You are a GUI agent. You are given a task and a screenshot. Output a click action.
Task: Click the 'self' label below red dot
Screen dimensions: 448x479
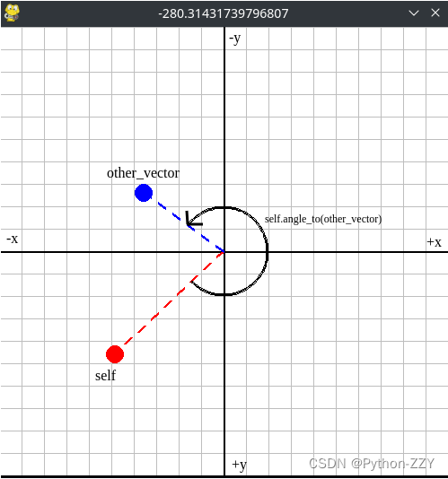point(106,376)
